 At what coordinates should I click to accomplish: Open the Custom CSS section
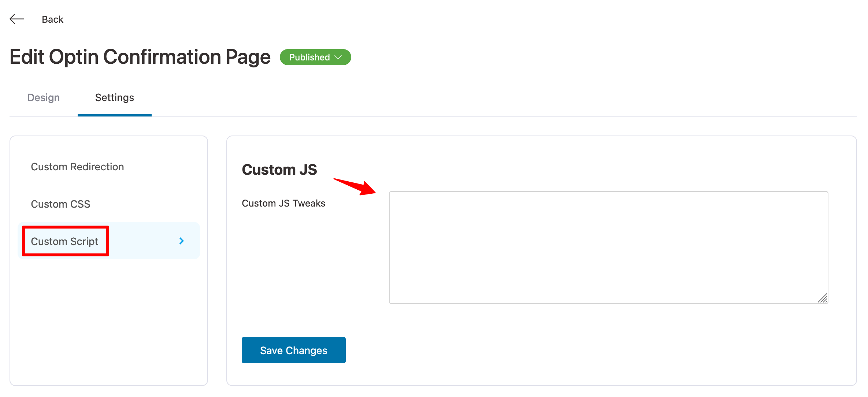click(x=60, y=204)
